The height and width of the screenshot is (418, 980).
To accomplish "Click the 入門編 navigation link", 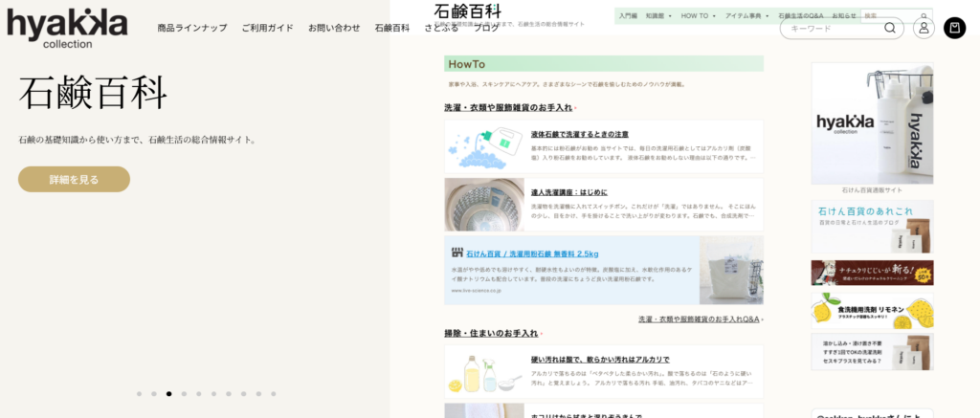I will point(628,15).
